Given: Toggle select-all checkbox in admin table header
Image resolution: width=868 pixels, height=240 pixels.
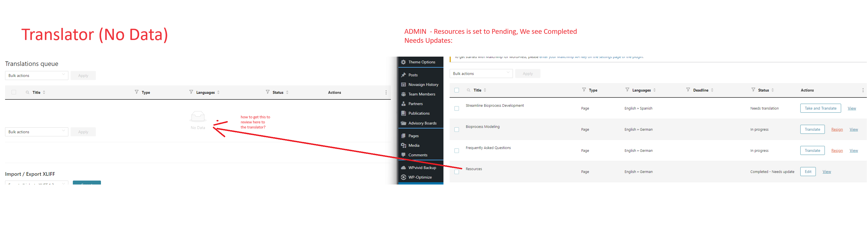Looking at the screenshot, I should click(457, 90).
